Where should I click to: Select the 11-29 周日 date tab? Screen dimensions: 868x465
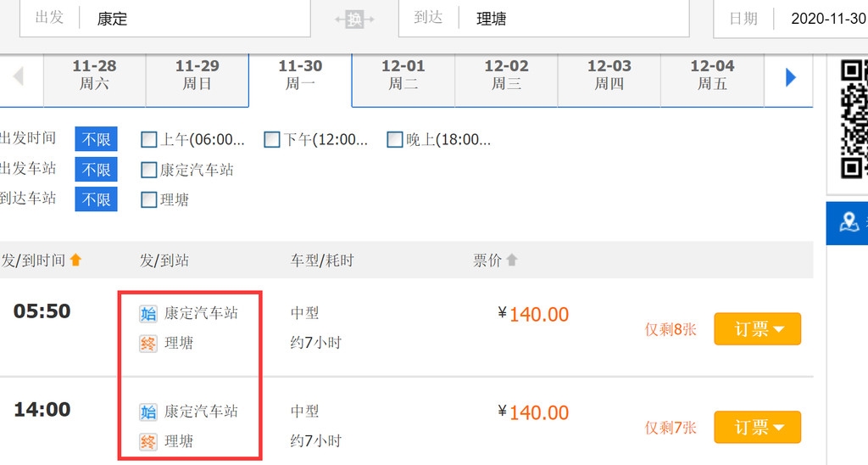coord(197,76)
